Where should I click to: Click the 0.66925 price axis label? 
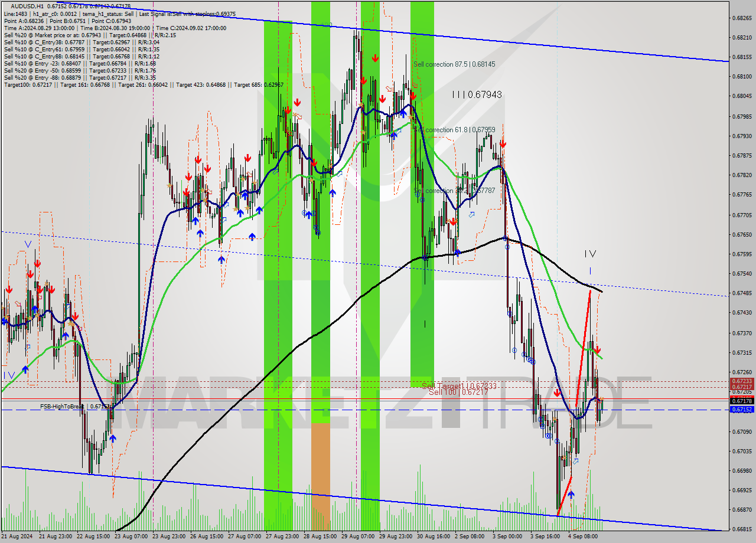pyautogui.click(x=742, y=490)
